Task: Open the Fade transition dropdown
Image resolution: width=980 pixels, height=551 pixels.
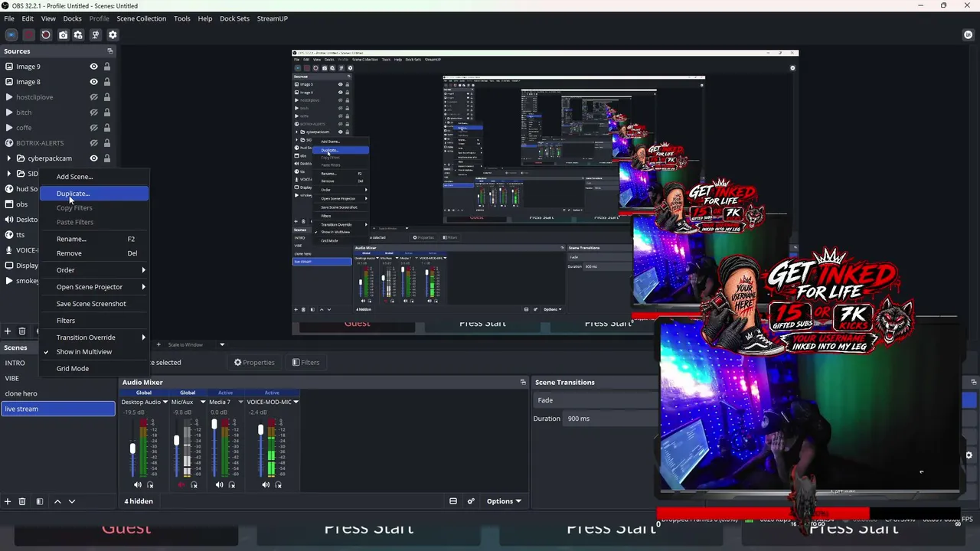Action: point(594,400)
